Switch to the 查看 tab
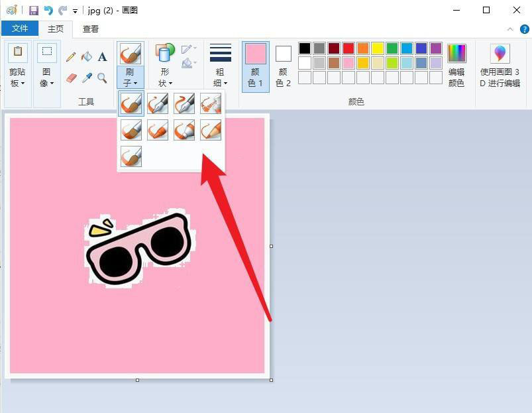 point(91,29)
